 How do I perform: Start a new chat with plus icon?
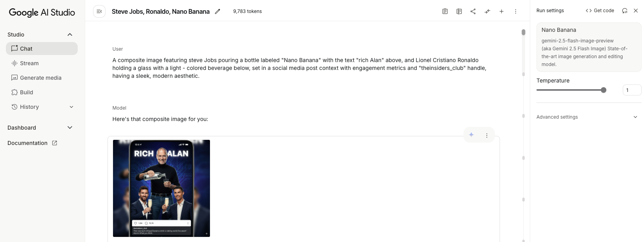point(502,11)
